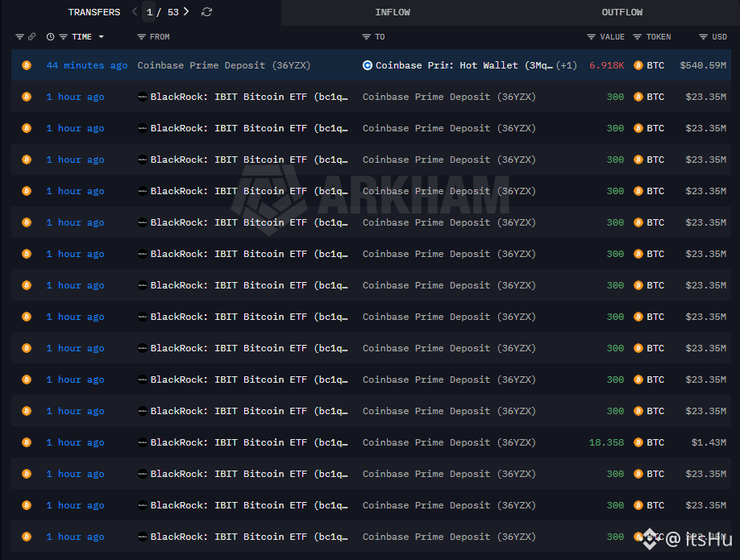Open the TO column filter
Screen dimensions: 740x560
pyautogui.click(x=366, y=37)
